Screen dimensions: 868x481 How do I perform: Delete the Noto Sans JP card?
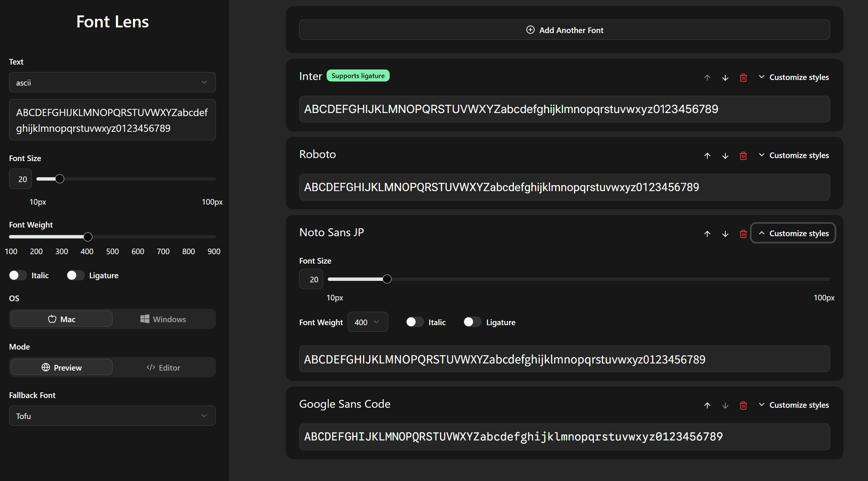[743, 234]
